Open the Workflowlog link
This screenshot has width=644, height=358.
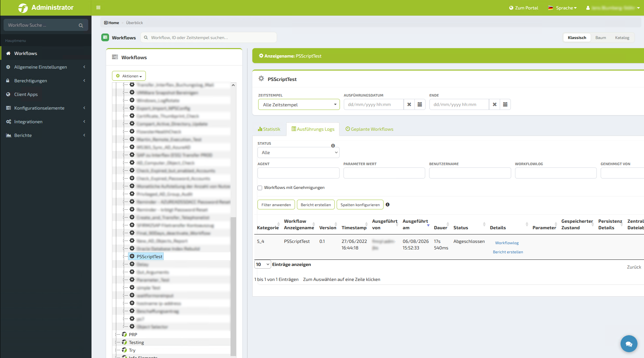[507, 243]
